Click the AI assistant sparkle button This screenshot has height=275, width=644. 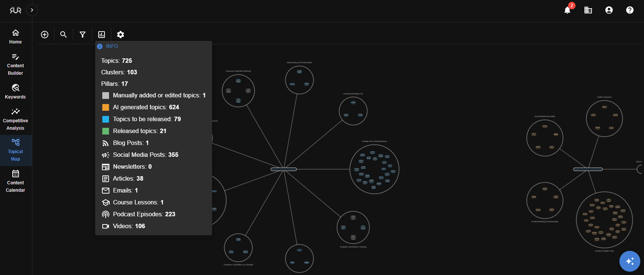[629, 261]
